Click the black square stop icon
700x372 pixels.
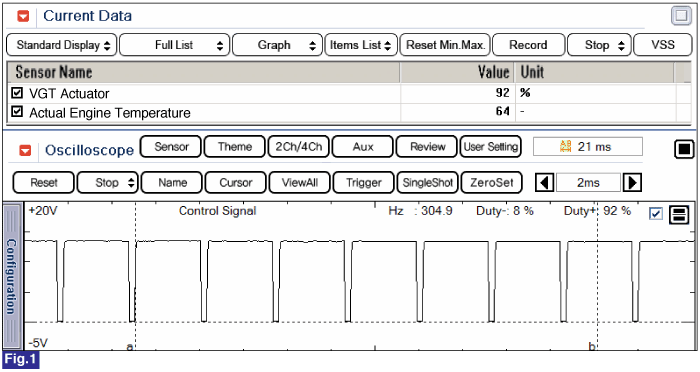point(684,149)
